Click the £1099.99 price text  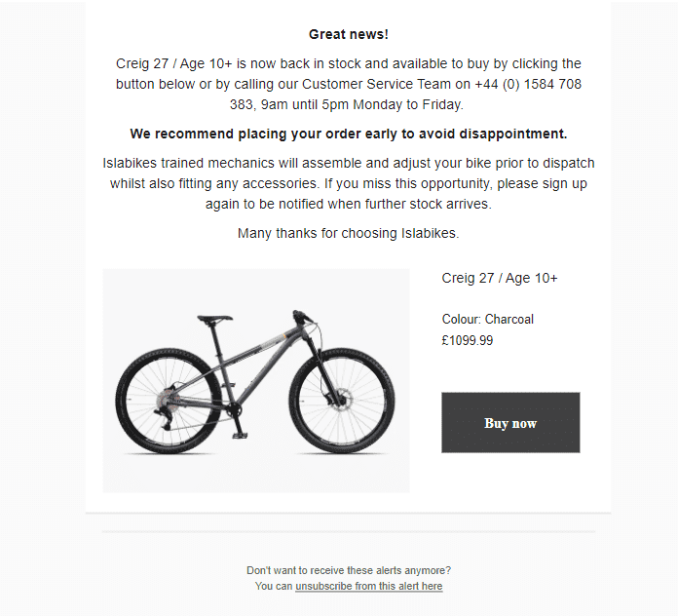(467, 341)
